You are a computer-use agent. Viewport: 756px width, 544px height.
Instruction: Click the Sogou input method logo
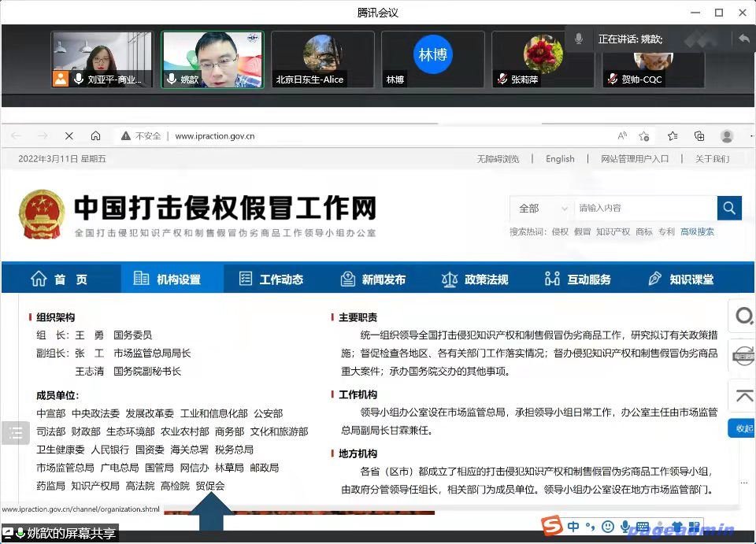click(552, 525)
